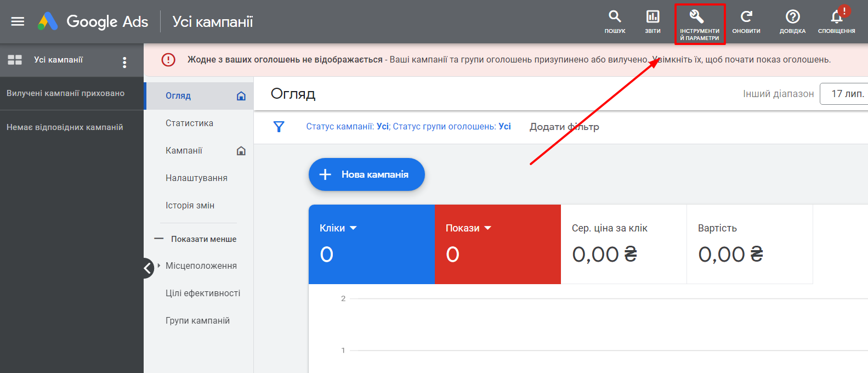This screenshot has height=373, width=868.
Task: Click the grid icon beside Усі кампанії
Action: [15, 60]
